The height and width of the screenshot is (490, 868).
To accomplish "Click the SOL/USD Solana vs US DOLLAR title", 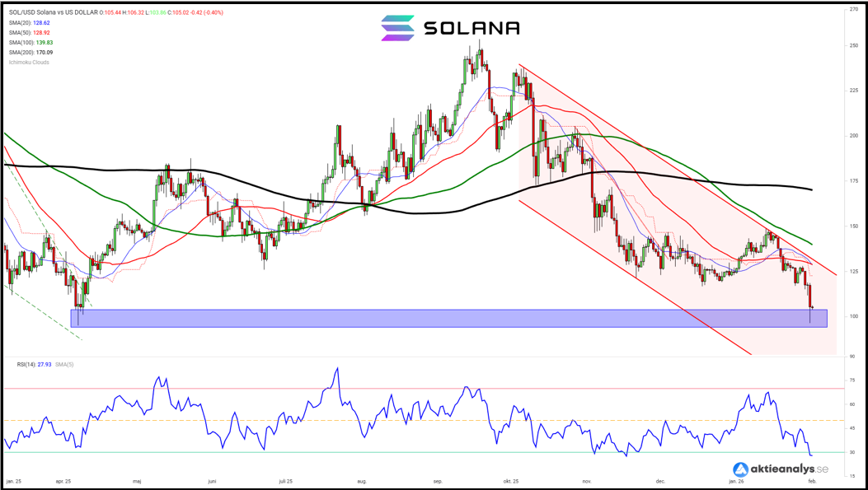I will (53, 12).
